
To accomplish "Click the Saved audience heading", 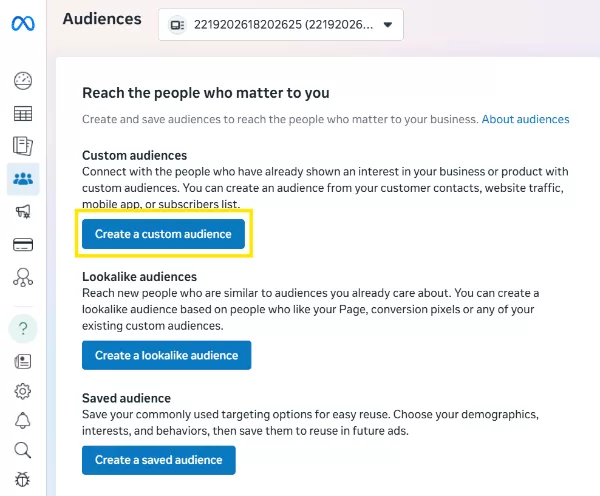I will 126,398.
